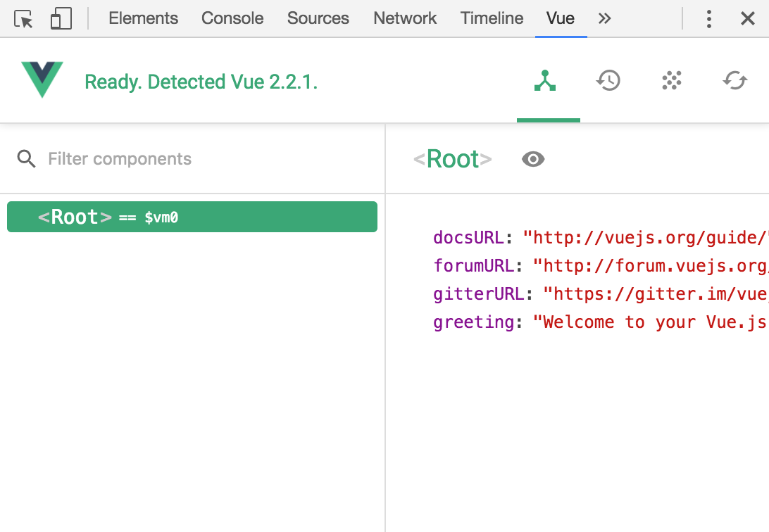Click the Vue logo
The height and width of the screenshot is (532, 769).
(x=42, y=80)
